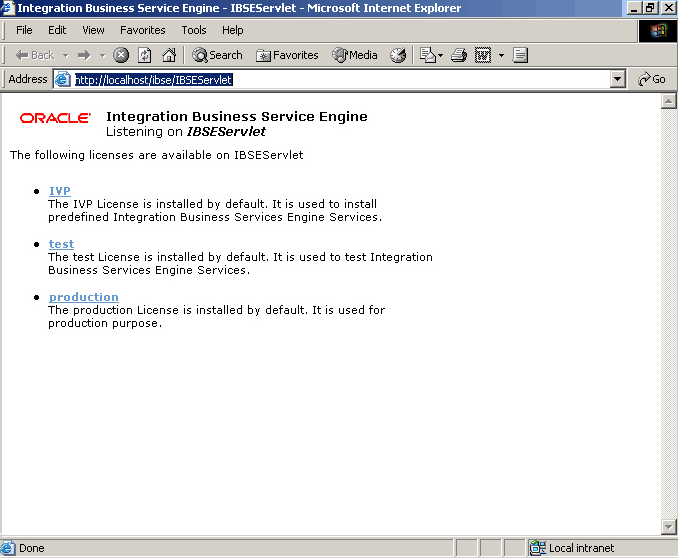The width and height of the screenshot is (678, 559).
Task: Click the IE page icon in status bar
Action: (x=8, y=548)
